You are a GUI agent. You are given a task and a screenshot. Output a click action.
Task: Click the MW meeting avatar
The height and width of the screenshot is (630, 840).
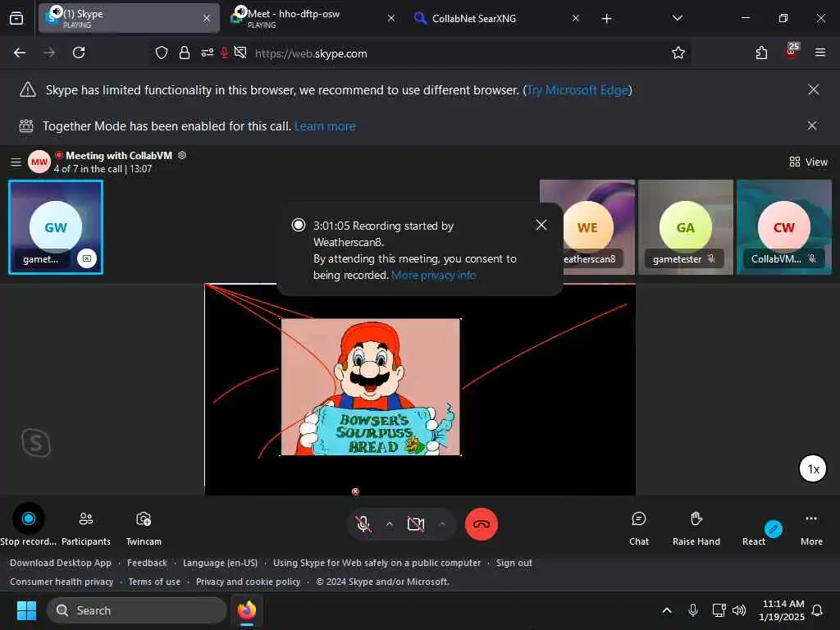click(39, 162)
